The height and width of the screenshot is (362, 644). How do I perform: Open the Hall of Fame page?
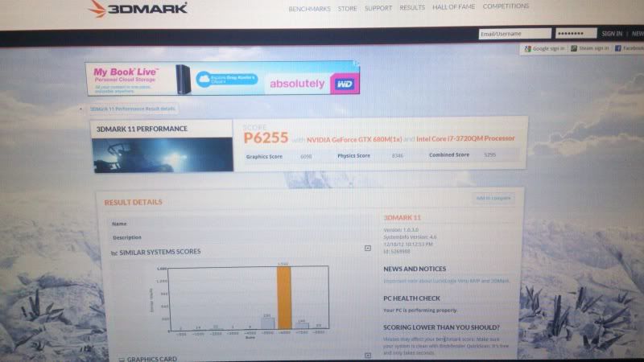click(453, 6)
